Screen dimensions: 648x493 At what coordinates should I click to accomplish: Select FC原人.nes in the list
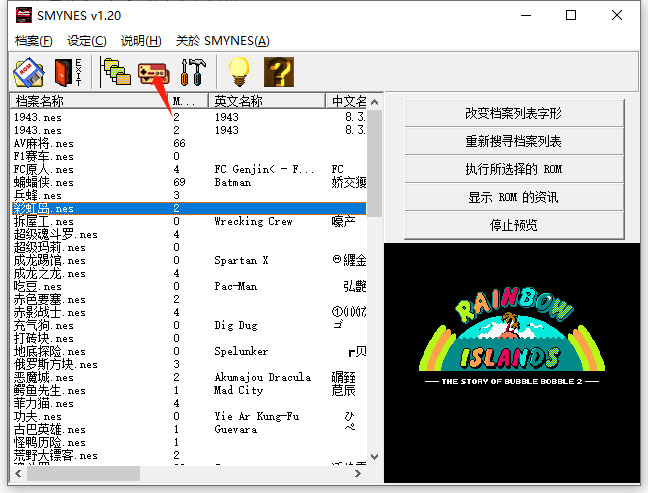click(x=44, y=169)
